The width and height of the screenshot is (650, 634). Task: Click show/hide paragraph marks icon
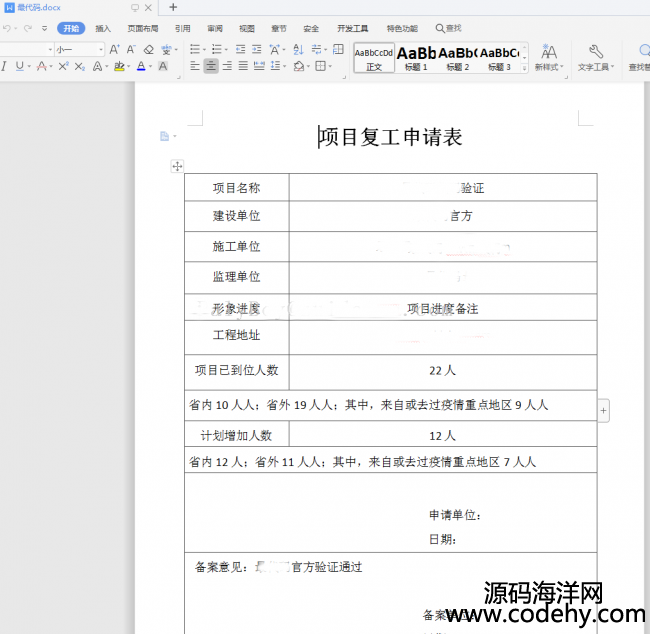pos(317,50)
